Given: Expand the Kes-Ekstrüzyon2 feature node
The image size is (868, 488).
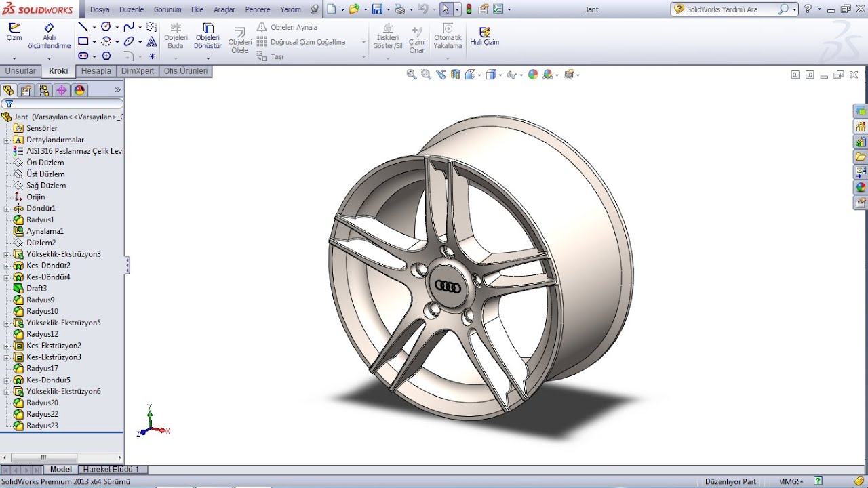Looking at the screenshot, I should click(x=7, y=346).
